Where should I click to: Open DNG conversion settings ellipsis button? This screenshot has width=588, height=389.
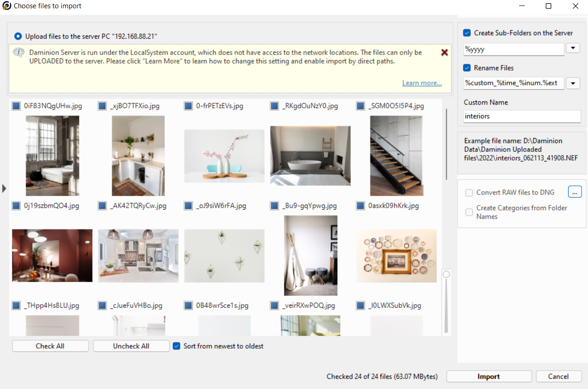click(x=575, y=192)
